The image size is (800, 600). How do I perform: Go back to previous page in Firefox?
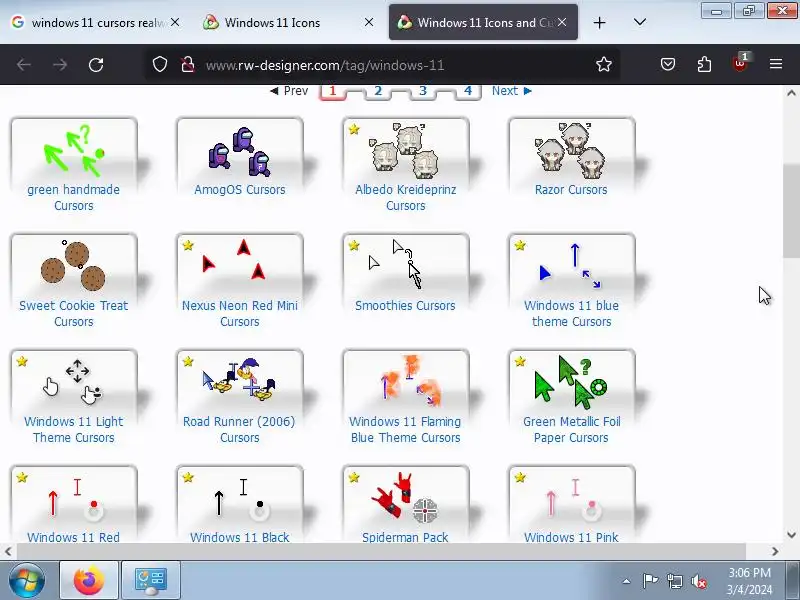[x=24, y=65]
